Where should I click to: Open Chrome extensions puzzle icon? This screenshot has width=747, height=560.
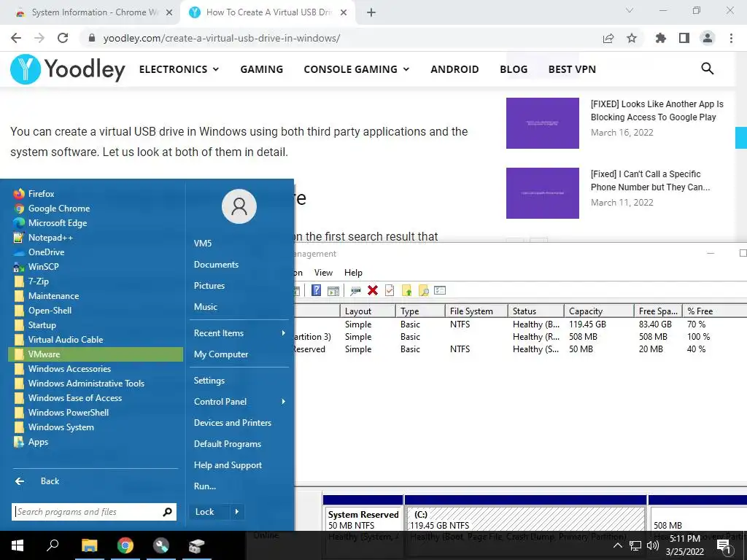661,38
